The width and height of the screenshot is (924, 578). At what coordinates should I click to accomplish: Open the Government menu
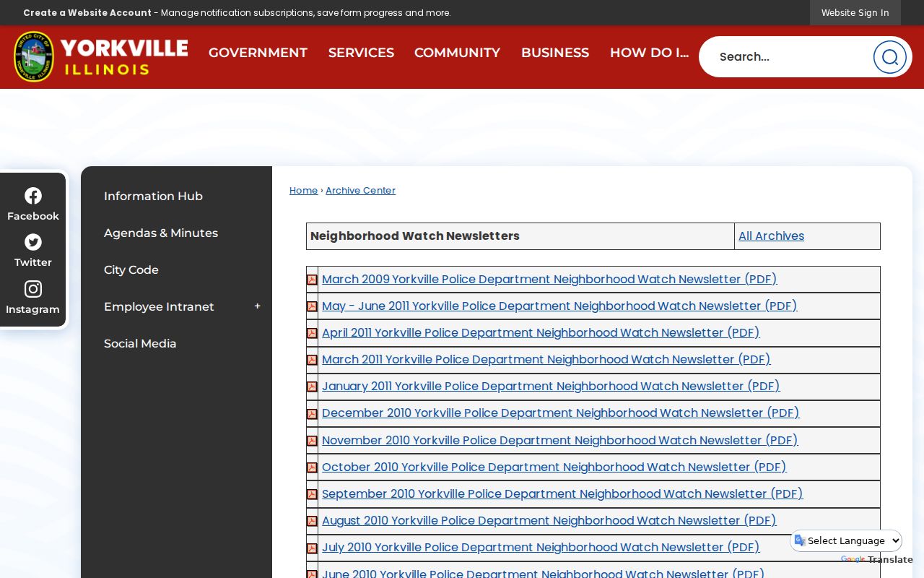pos(258,53)
